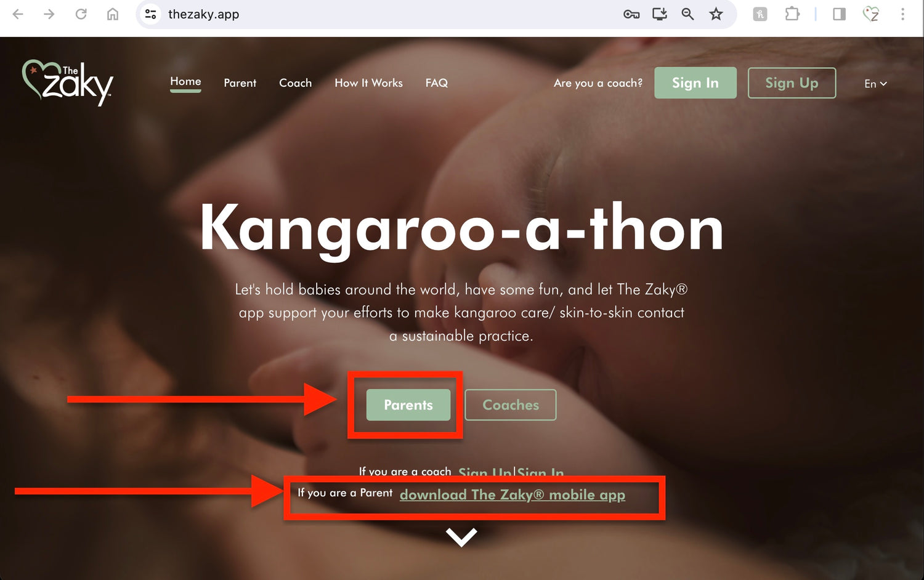This screenshot has height=580, width=924.
Task: Click the thezaky.app address field
Action: (382, 14)
